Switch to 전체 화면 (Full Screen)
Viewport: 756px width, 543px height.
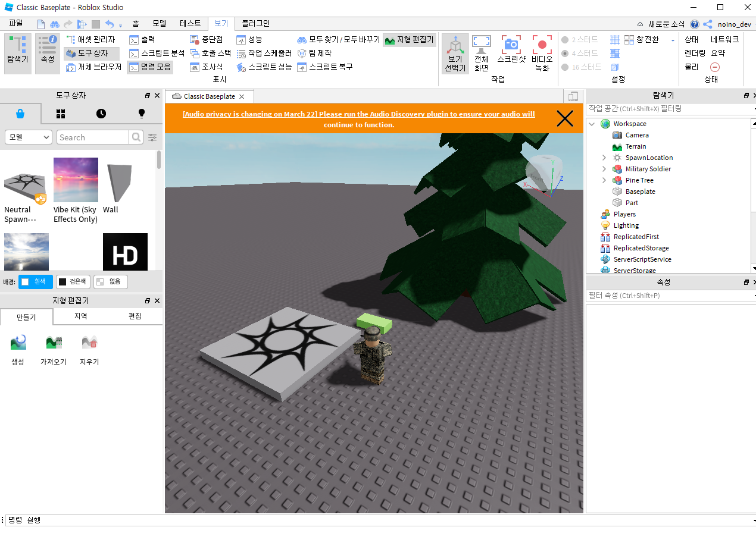point(482,54)
